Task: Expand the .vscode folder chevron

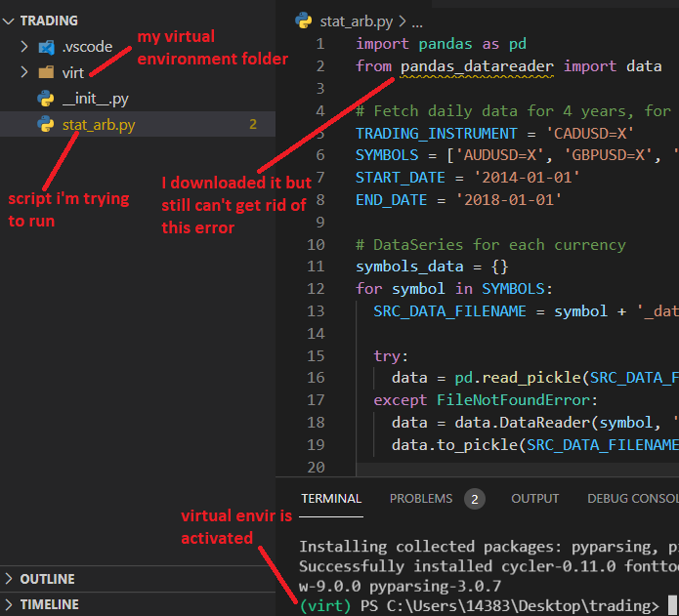Action: pyautogui.click(x=24, y=47)
